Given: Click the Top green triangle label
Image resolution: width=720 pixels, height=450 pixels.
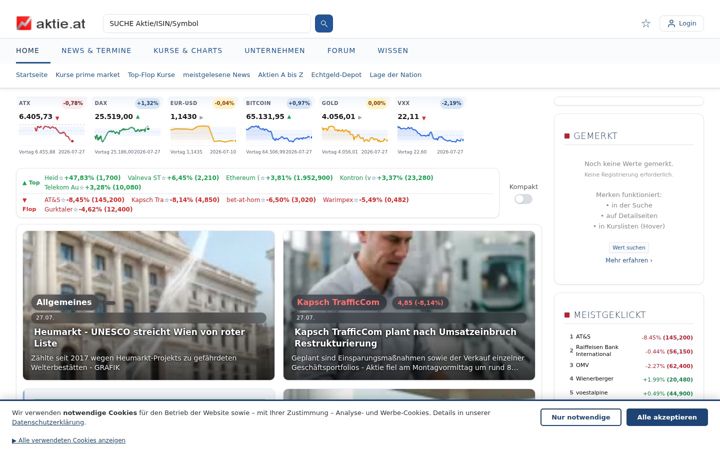Looking at the screenshot, I should pos(31,182).
